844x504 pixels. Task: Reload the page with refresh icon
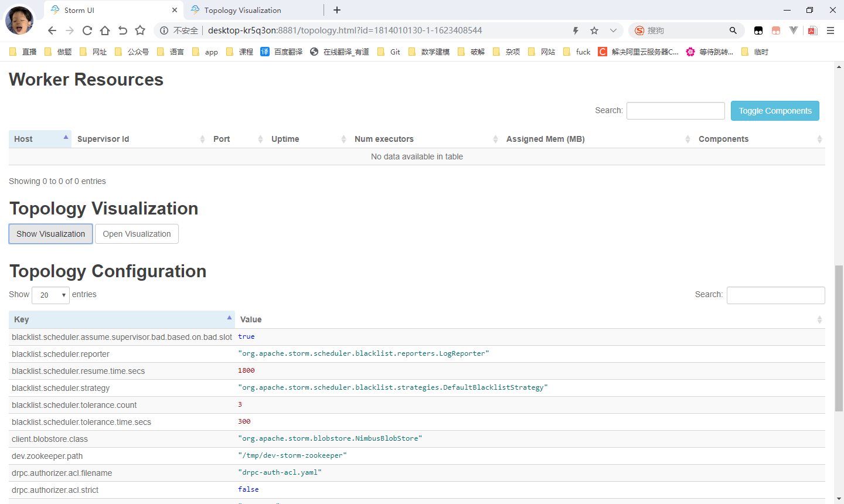[87, 30]
